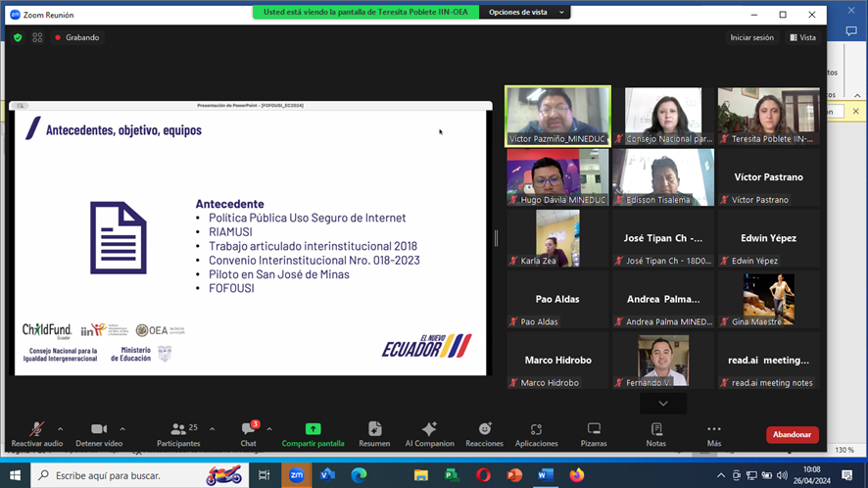The width and height of the screenshot is (868, 488).
Task: Reactivar audio microphone toggle
Action: point(37,430)
